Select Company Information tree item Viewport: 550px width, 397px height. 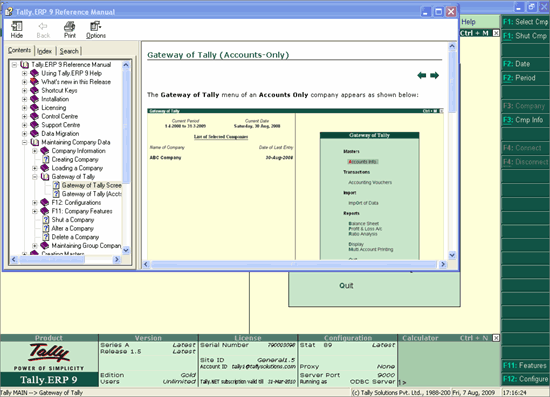[x=79, y=151]
